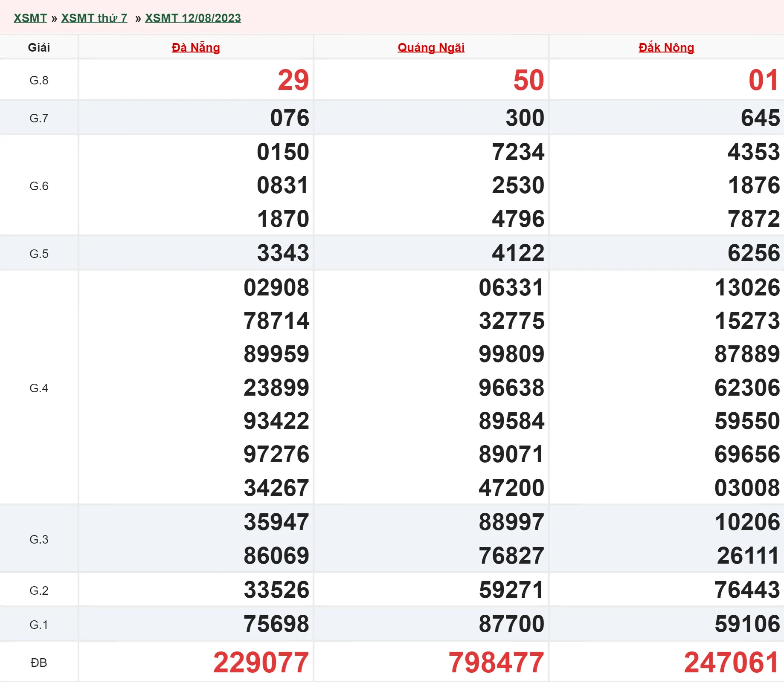Click the Đắk Nông column header link
784x683 pixels.
pyautogui.click(x=666, y=47)
